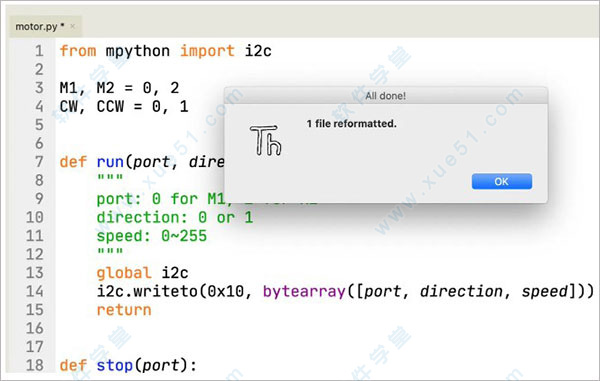Click the 'global' keyword on line 13

(124, 273)
